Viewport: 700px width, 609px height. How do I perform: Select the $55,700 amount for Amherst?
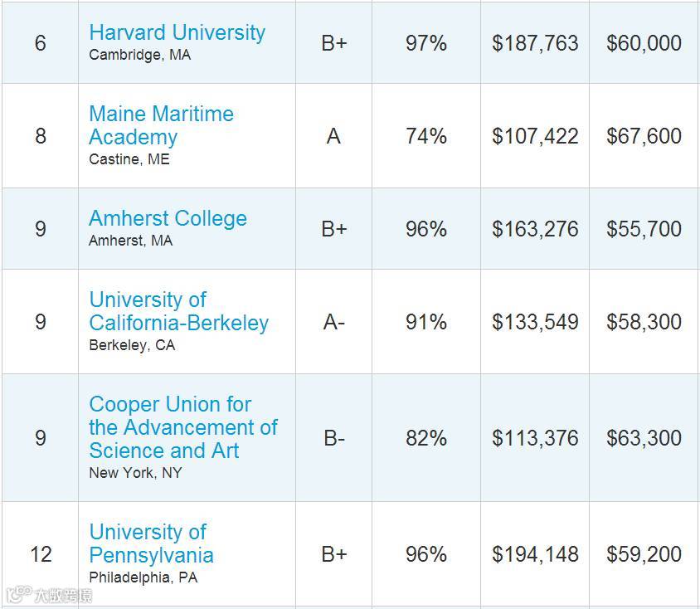pyautogui.click(x=644, y=229)
